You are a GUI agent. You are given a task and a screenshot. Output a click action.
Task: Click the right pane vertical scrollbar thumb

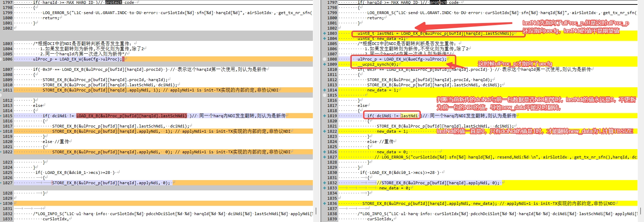[641, 210]
